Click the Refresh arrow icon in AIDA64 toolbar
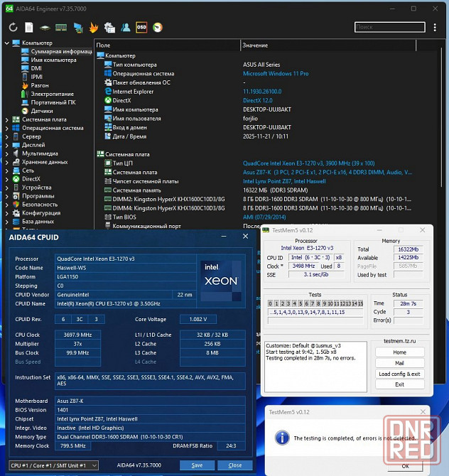Viewport: 449px width, 476px height. [13, 28]
